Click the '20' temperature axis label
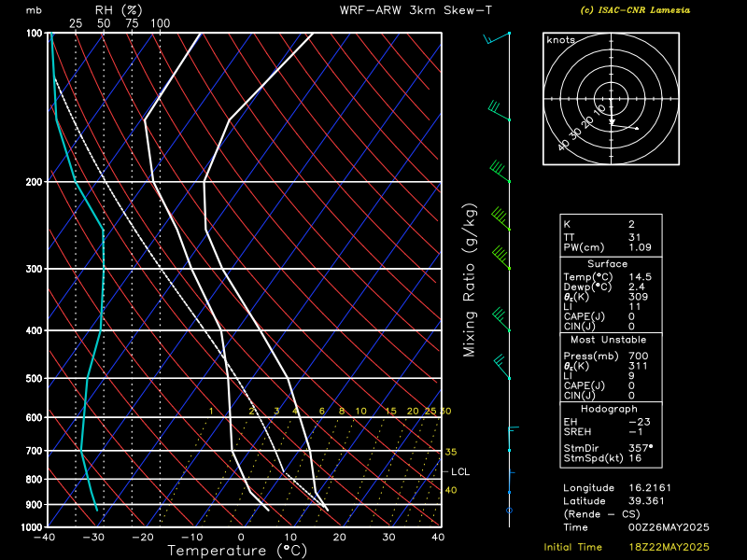This screenshot has height=560, width=747. click(x=339, y=538)
